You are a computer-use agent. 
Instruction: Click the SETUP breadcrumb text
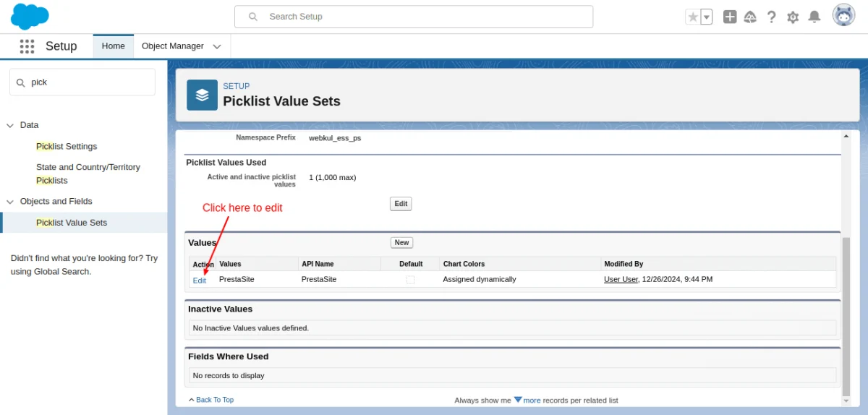[x=236, y=86]
